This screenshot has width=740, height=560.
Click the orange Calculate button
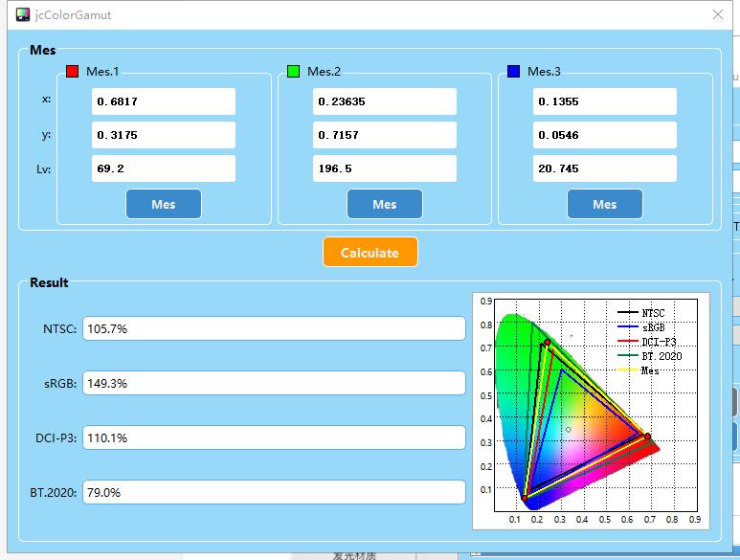370,253
